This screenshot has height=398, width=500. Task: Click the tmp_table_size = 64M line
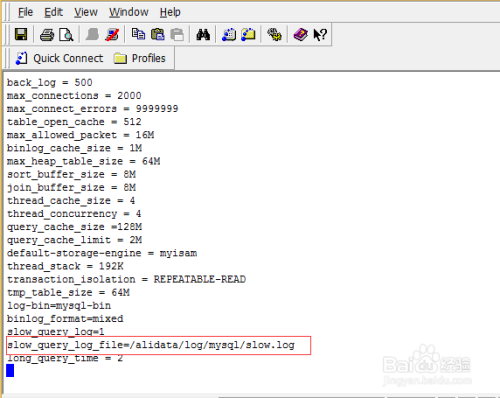click(68, 293)
